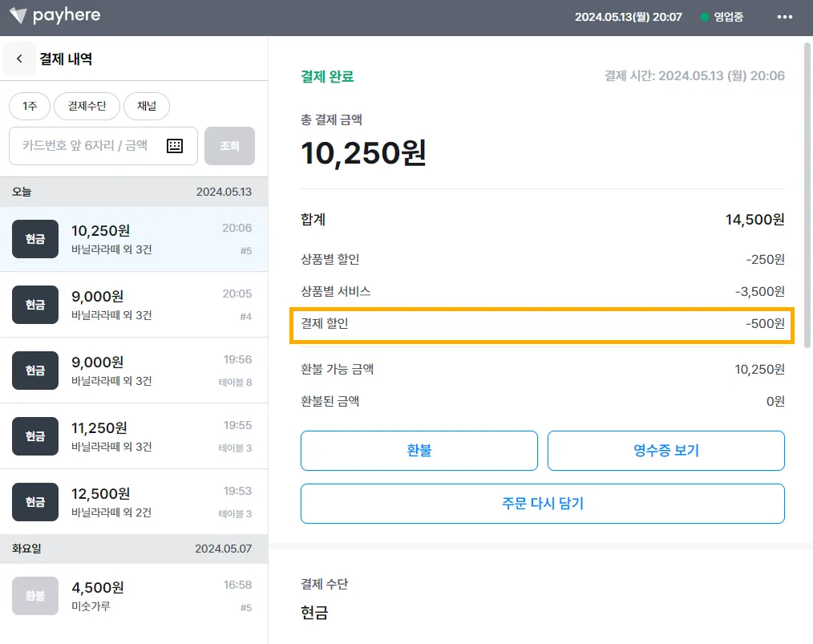Click the payhere logo in the header
This screenshot has height=644, width=813.
pos(55,16)
